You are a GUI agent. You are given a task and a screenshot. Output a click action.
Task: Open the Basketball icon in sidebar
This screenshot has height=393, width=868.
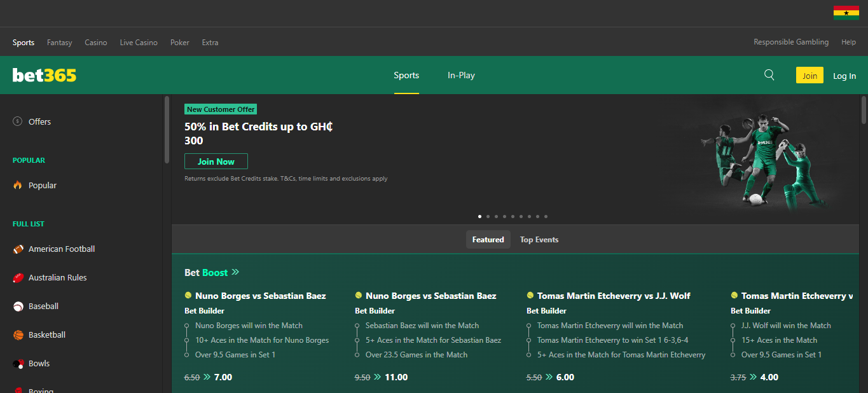coord(18,335)
